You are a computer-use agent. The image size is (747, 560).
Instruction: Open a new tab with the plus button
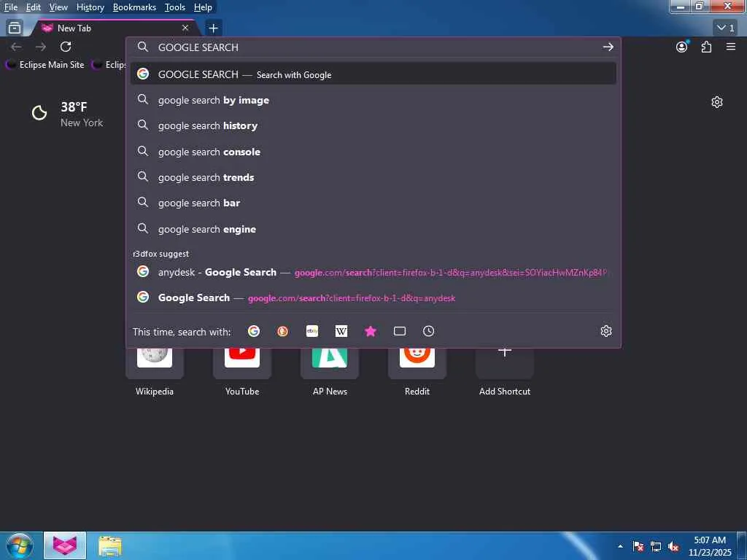pos(214,28)
